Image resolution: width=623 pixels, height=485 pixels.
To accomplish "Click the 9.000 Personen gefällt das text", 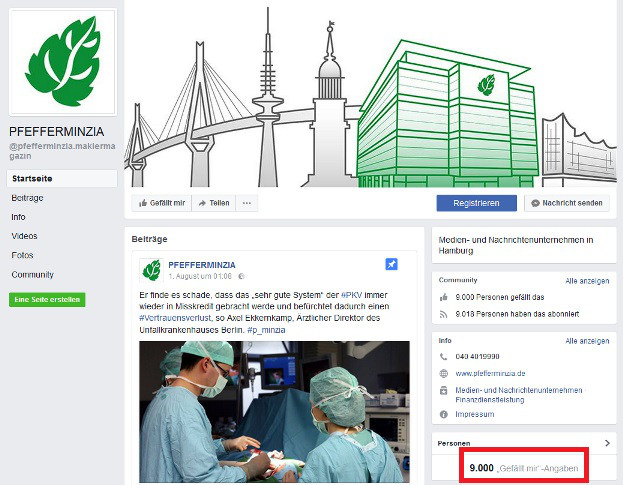I will click(500, 297).
